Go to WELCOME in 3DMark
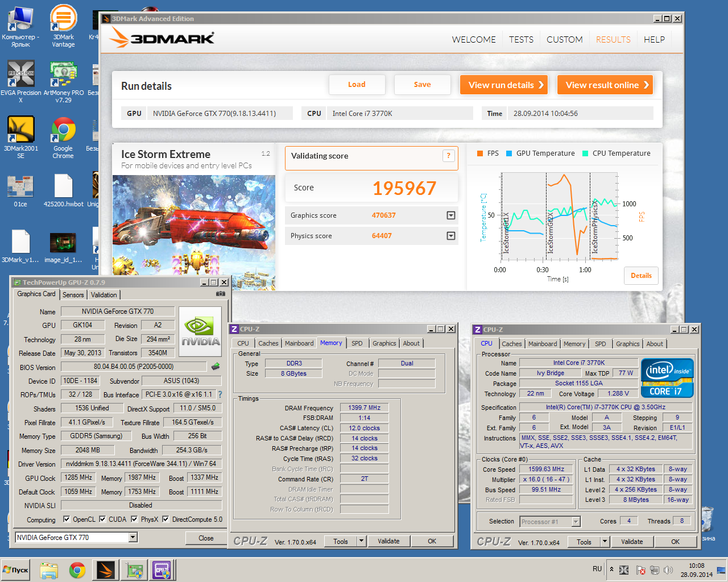Image resolution: width=728 pixels, height=582 pixels. click(x=474, y=39)
